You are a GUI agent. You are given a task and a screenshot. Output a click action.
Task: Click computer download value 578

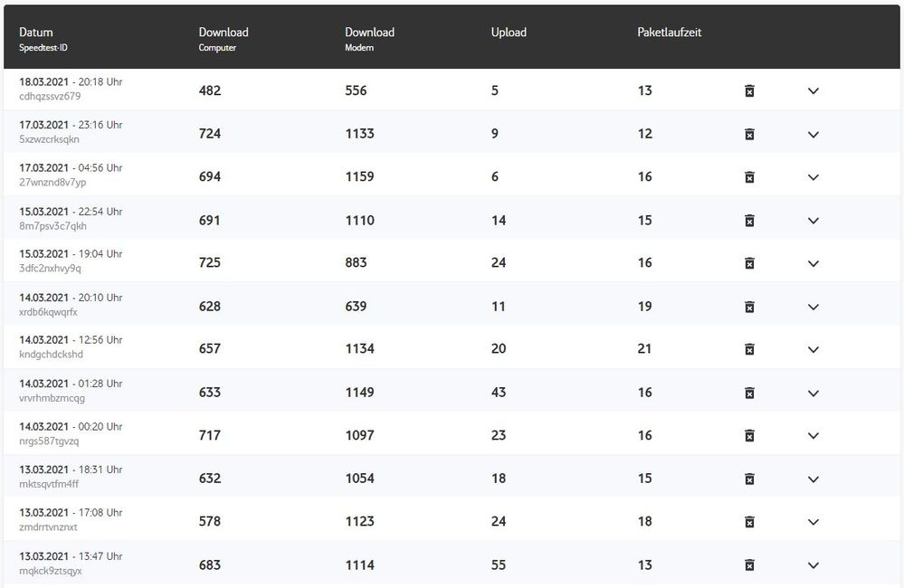click(x=210, y=521)
